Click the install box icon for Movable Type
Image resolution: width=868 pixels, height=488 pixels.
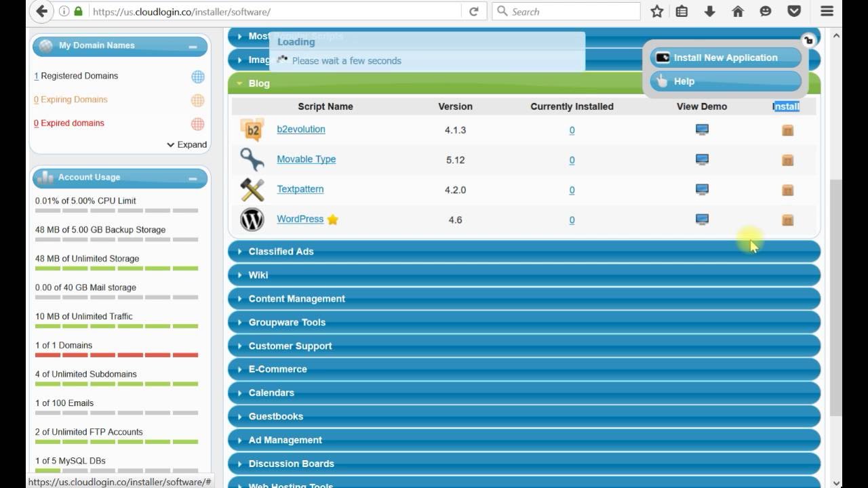tap(787, 160)
